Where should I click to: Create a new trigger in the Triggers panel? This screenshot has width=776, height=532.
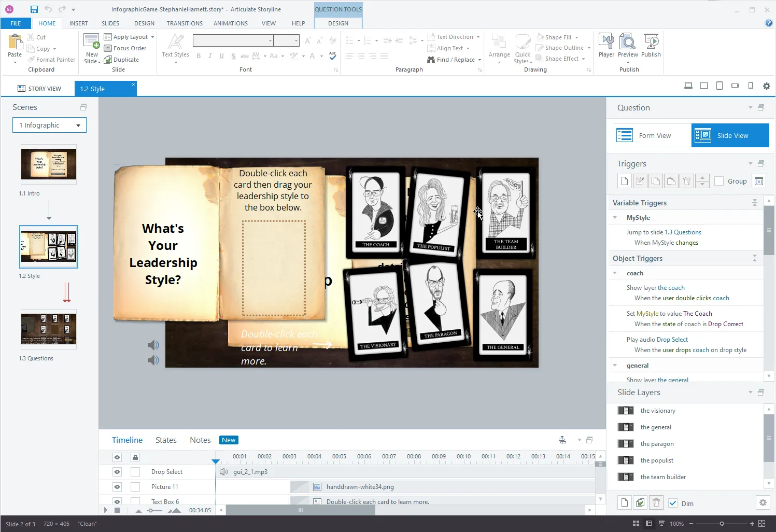pos(624,180)
